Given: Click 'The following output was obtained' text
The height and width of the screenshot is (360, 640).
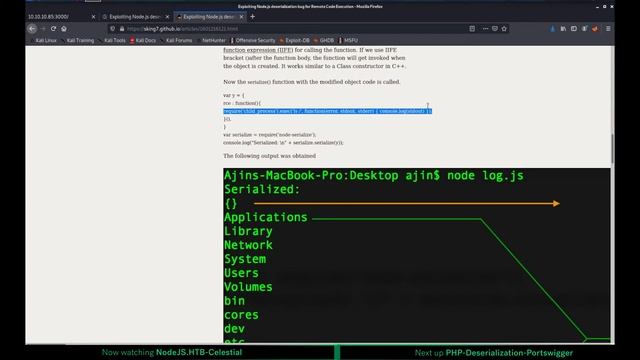Looking at the screenshot, I should click(269, 156).
